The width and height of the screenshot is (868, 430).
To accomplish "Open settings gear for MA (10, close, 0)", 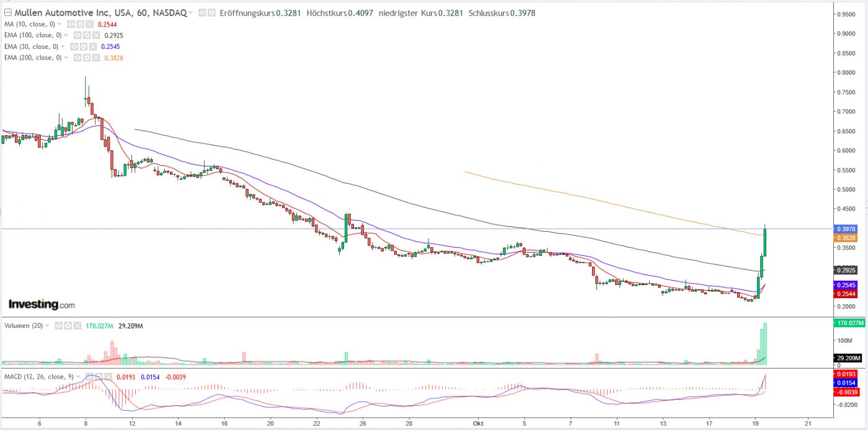I will coord(80,24).
